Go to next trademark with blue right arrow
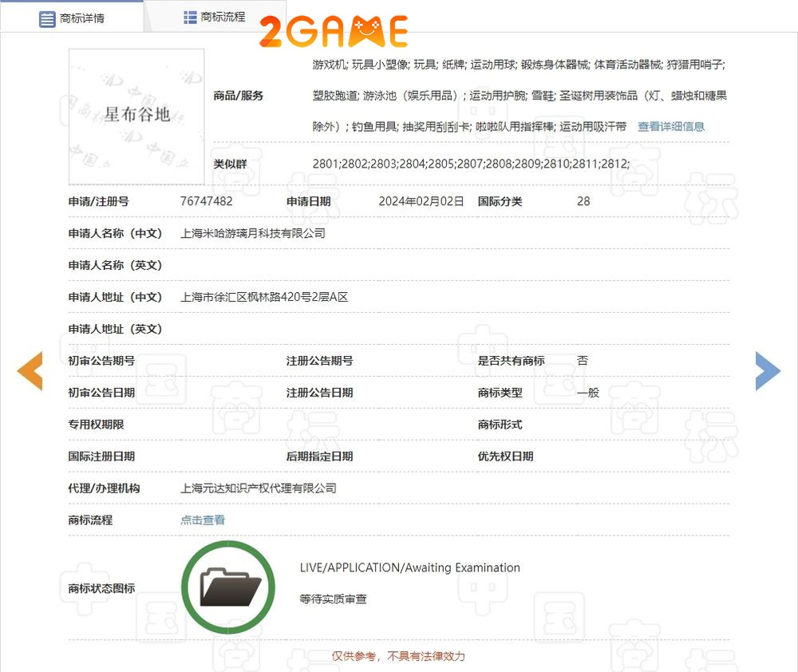Screen dimensions: 798x672 [768, 371]
